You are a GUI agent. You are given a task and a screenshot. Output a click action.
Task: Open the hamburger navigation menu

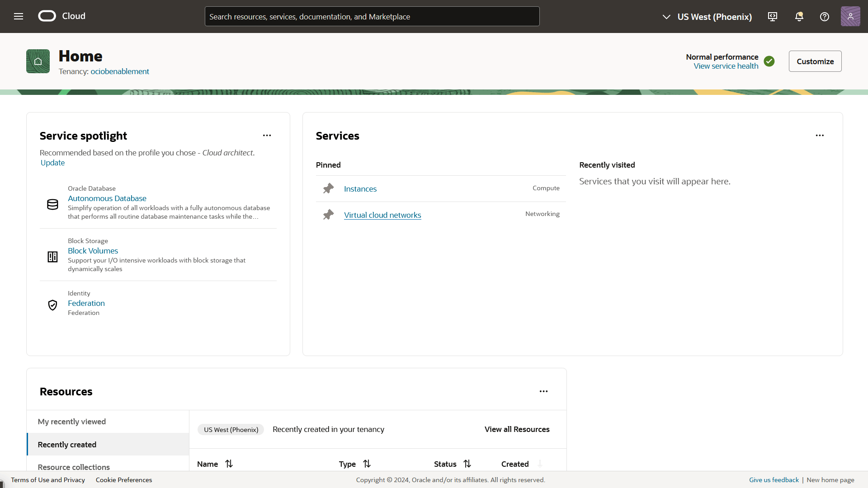(19, 16)
